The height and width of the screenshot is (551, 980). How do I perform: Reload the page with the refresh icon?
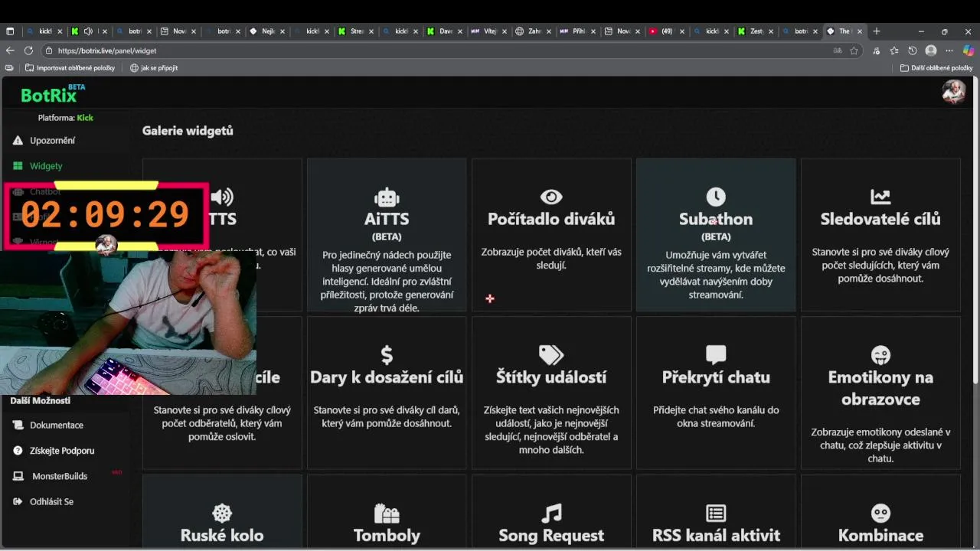pyautogui.click(x=28, y=51)
